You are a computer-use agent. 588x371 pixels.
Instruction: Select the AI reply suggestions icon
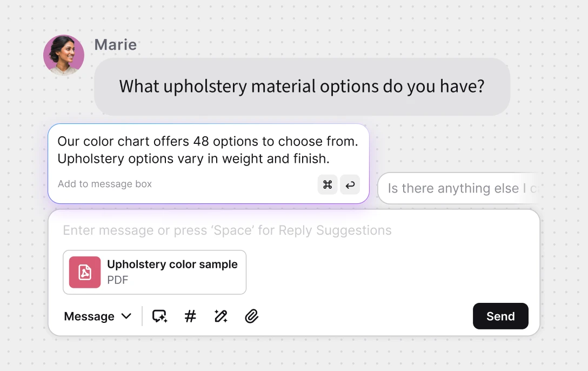(x=159, y=316)
